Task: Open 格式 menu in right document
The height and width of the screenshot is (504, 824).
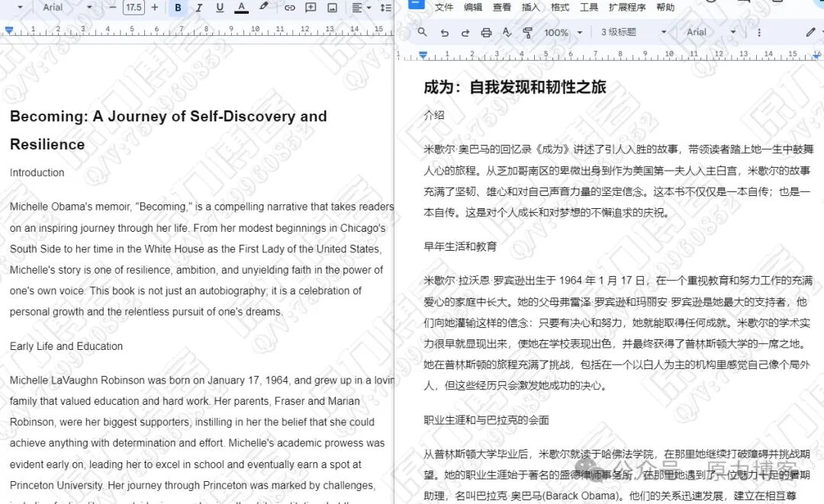Action: tap(560, 8)
